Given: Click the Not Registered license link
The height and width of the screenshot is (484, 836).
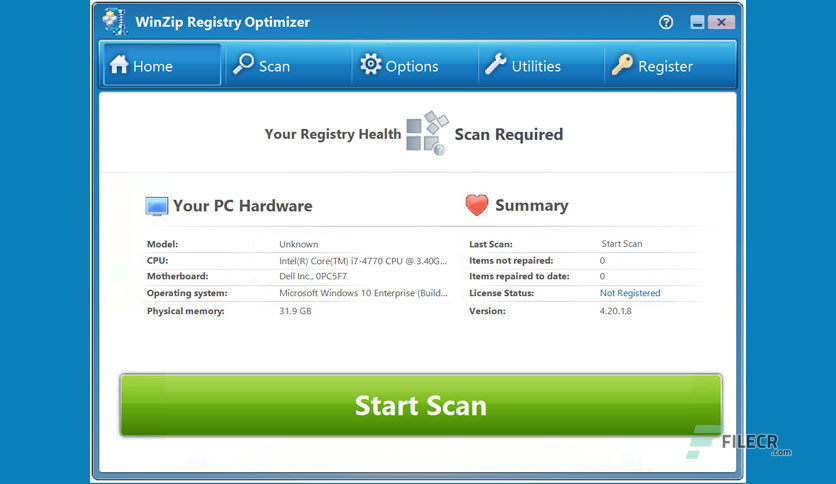Looking at the screenshot, I should tap(630, 293).
